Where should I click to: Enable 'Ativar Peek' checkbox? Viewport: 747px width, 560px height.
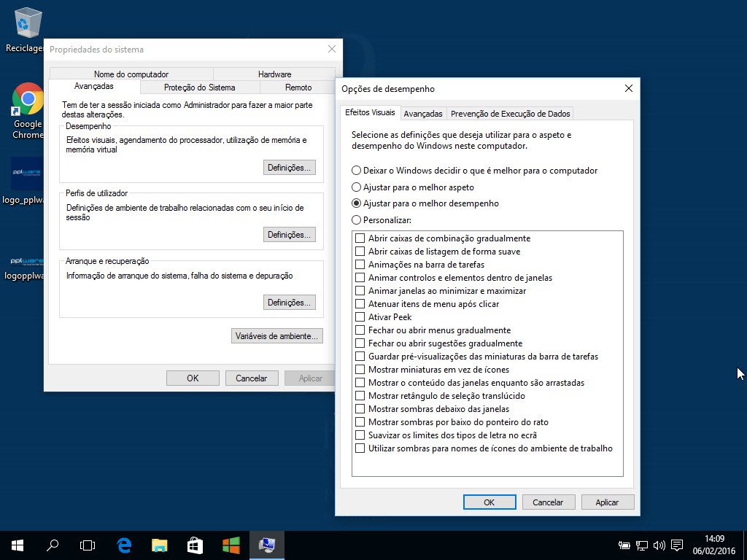pyautogui.click(x=360, y=317)
